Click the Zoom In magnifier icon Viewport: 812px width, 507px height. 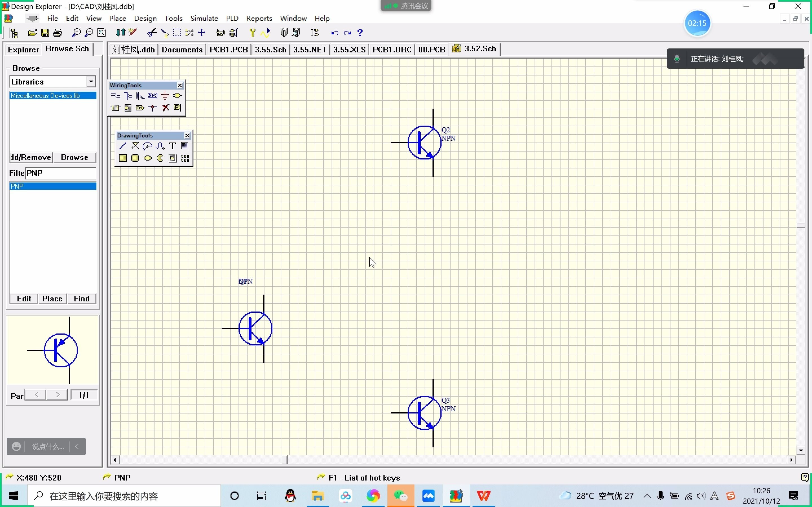pyautogui.click(x=76, y=33)
